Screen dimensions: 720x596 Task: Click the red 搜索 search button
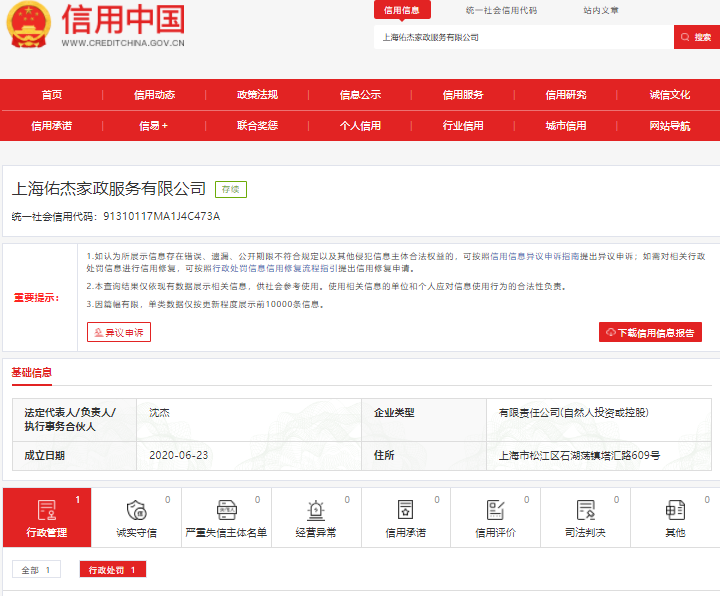point(696,37)
